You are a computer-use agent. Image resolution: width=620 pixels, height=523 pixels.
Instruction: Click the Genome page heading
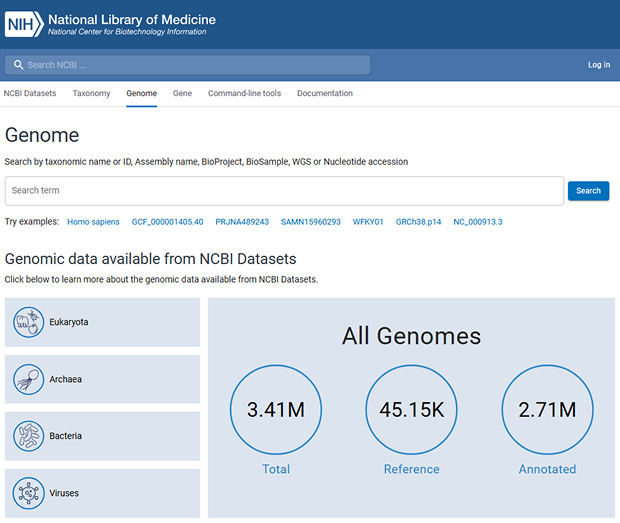[x=42, y=135]
